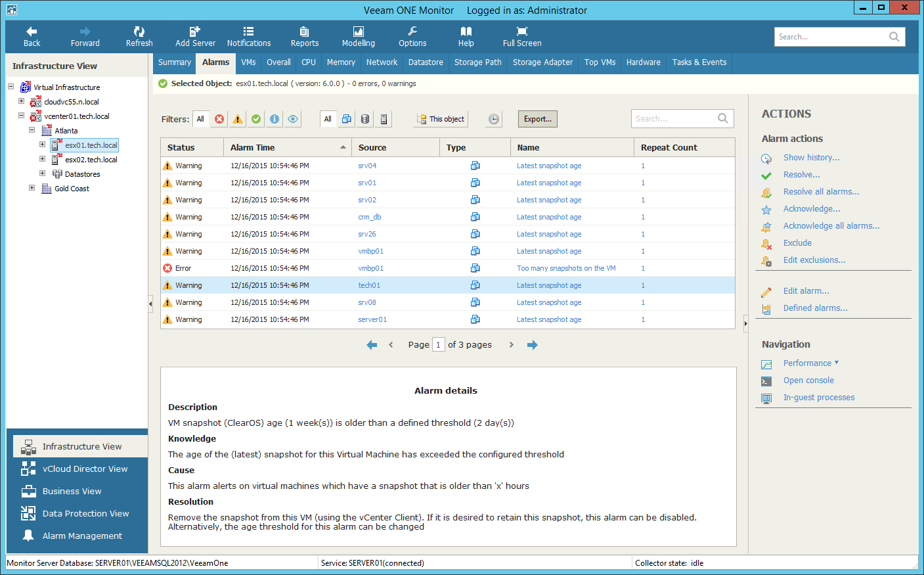Toggle the resolved status filter
924x575 pixels.
click(256, 119)
